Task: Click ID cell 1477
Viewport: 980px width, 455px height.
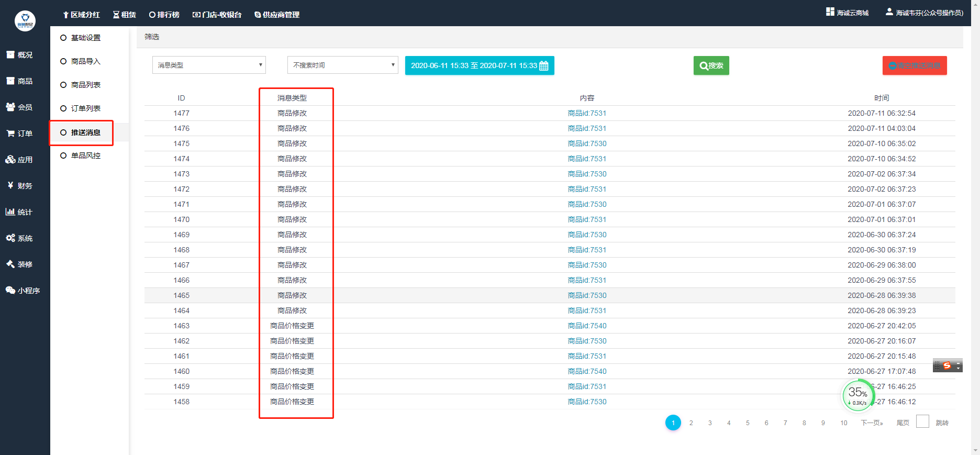Action: click(x=182, y=113)
